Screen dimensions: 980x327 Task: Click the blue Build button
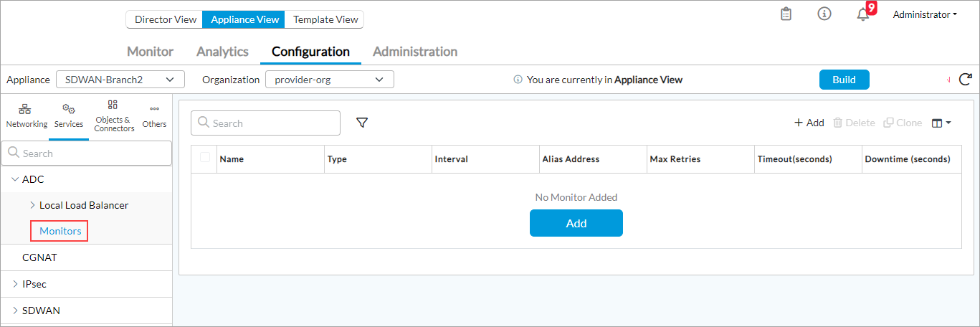pos(844,80)
